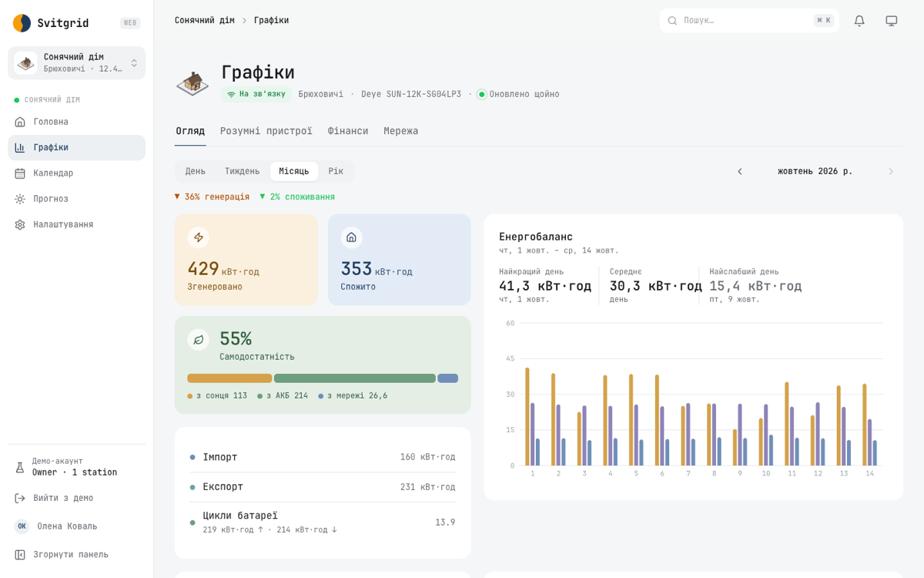Click the 353 кВт·год consumed card
The width and height of the screenshot is (924, 578).
(400, 260)
